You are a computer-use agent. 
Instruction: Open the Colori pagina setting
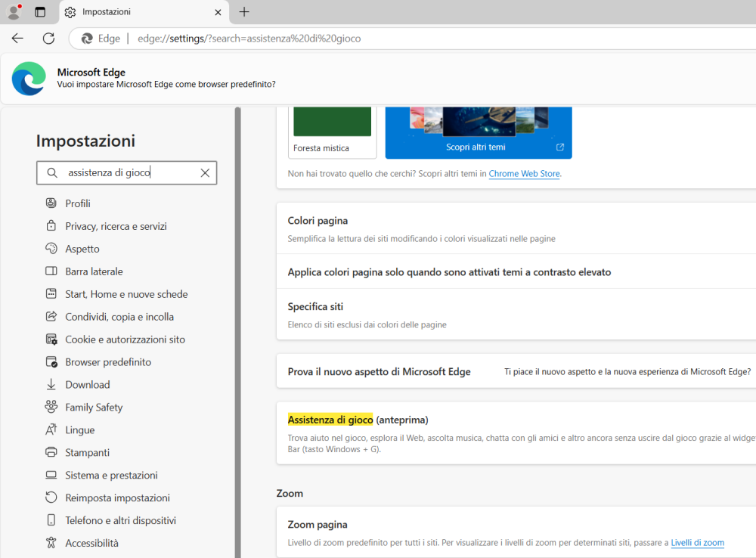(x=516, y=228)
